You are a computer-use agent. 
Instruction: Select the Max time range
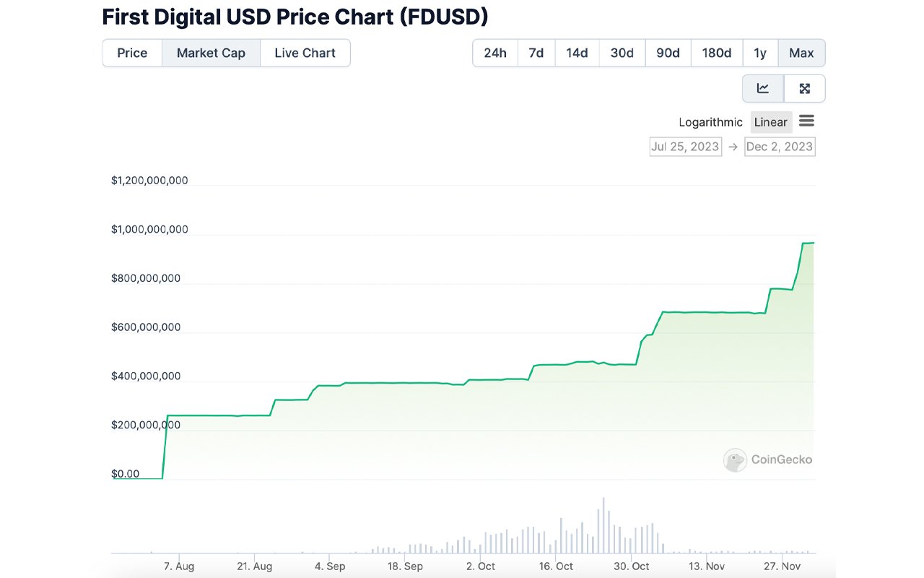tap(801, 53)
